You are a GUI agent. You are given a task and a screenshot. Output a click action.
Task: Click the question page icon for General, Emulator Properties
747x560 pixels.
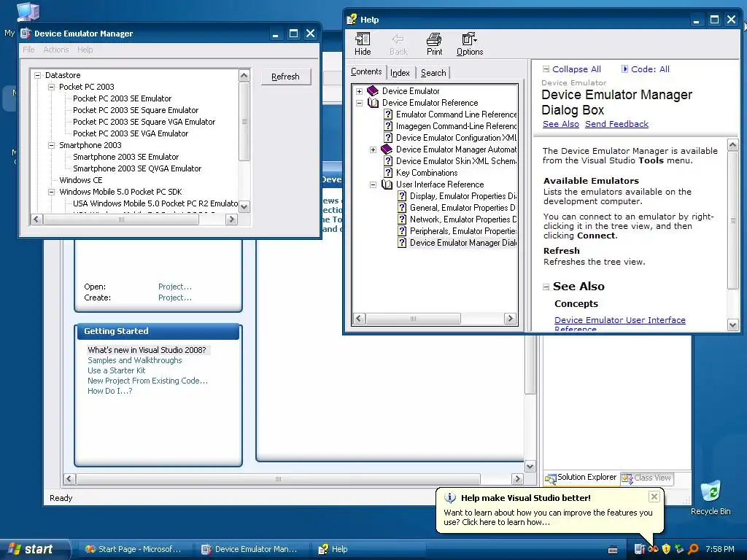coord(402,208)
